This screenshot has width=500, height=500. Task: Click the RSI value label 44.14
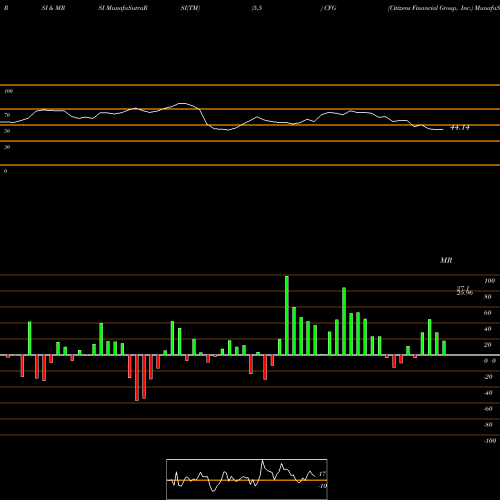(x=460, y=128)
